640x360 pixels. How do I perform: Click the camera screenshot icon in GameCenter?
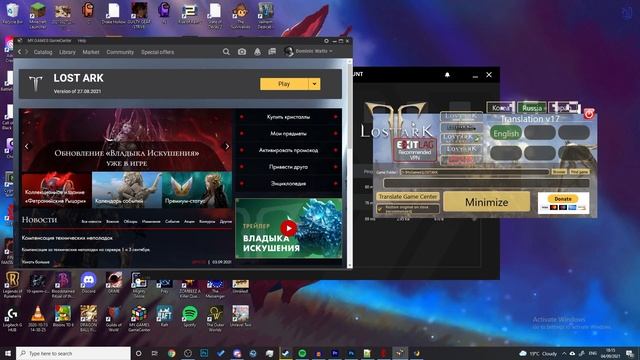click(242, 52)
